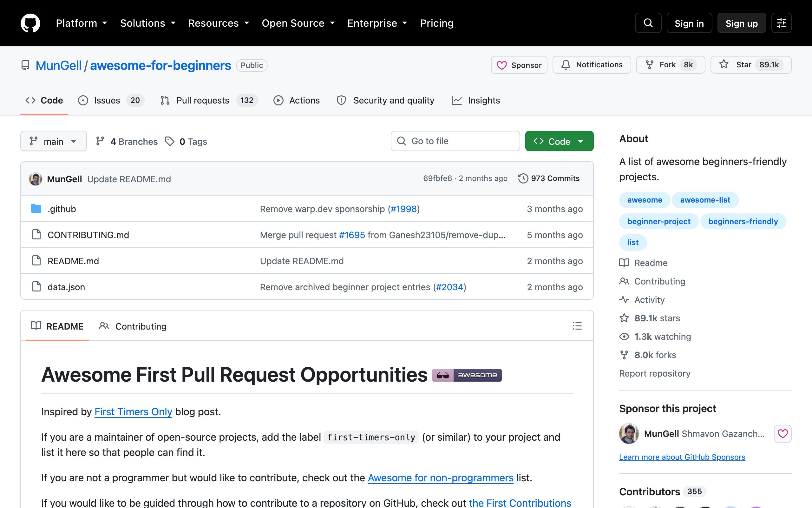Open the .github folder

(x=62, y=209)
